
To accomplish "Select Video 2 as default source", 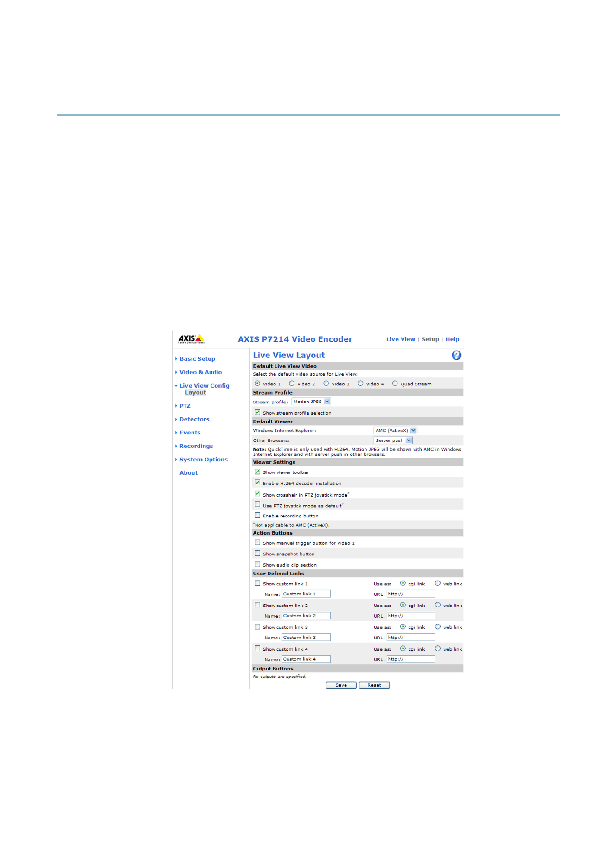I will [292, 383].
